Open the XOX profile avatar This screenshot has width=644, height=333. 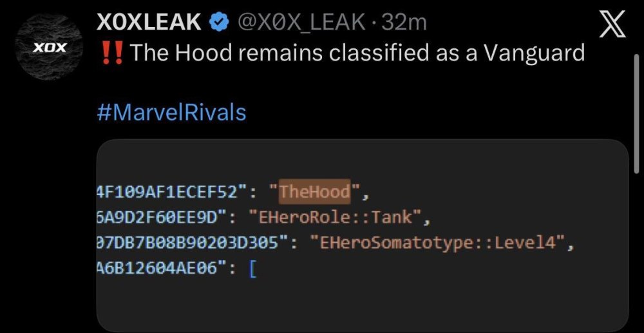49,47
